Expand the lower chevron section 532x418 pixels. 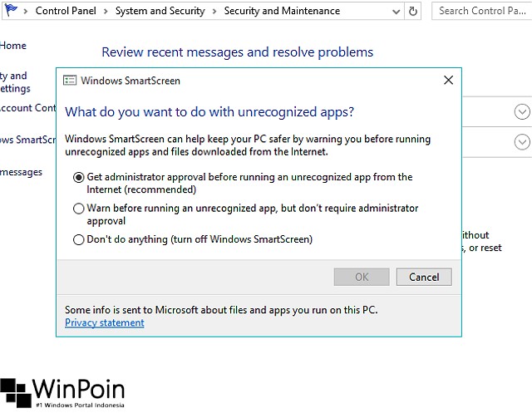[522, 142]
